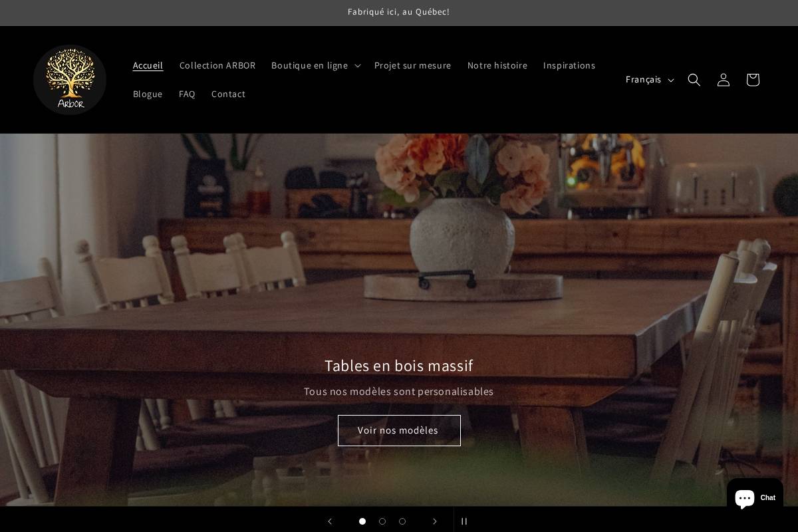798x532 pixels.
Task: Select Accueil in the navigation menu
Action: click(148, 65)
